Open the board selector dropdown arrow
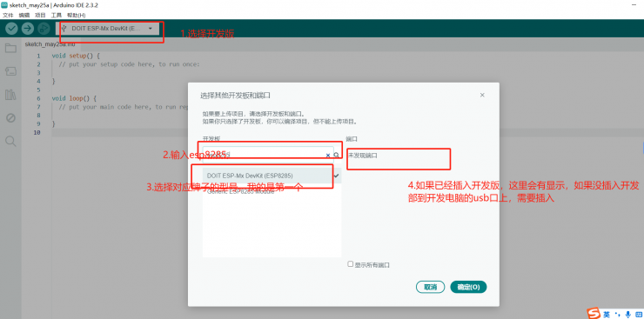The image size is (644, 319). [151, 29]
